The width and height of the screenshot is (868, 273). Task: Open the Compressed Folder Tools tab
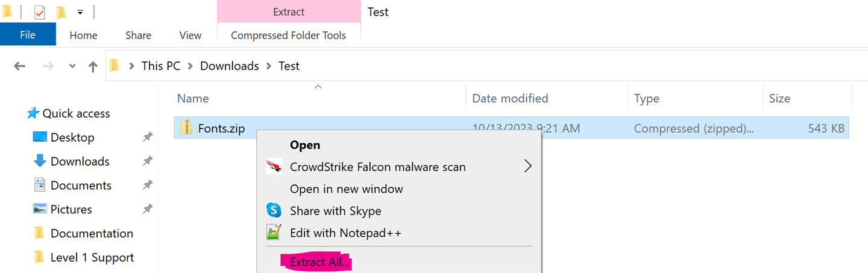click(288, 35)
